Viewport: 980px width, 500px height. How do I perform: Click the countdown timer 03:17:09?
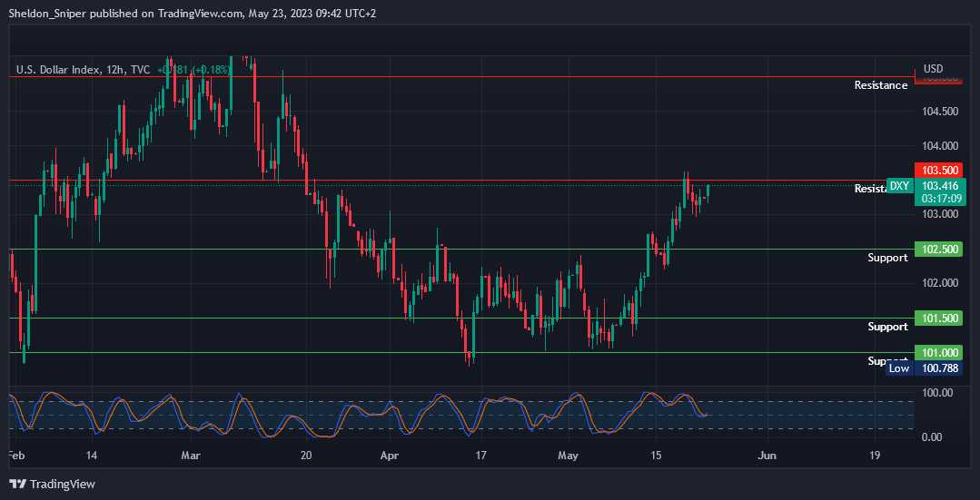(940, 197)
